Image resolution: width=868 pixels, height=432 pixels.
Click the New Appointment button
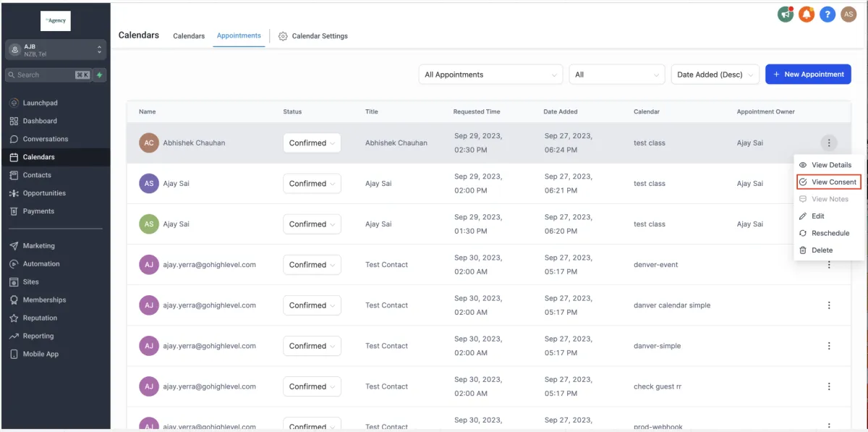tap(808, 75)
